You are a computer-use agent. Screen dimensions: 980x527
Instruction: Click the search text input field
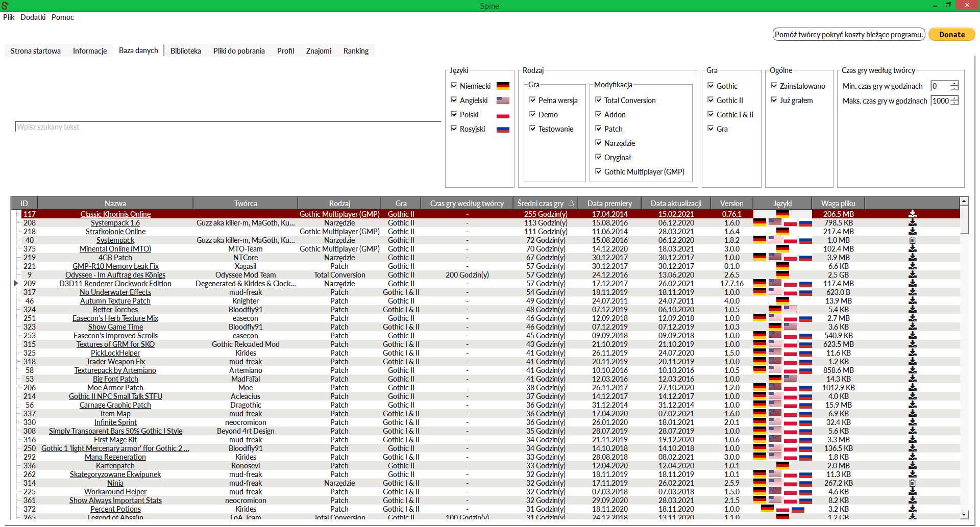point(228,127)
